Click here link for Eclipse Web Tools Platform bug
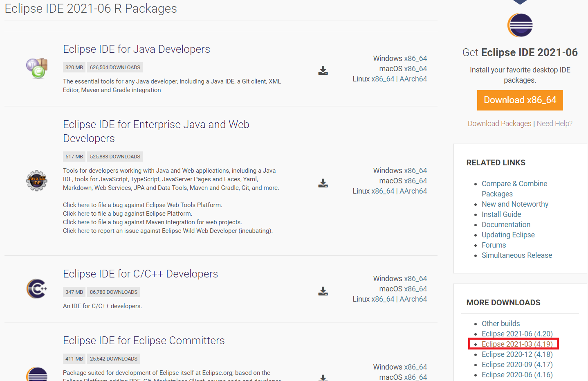Viewport: 588px width, 381px height. pyautogui.click(x=83, y=205)
